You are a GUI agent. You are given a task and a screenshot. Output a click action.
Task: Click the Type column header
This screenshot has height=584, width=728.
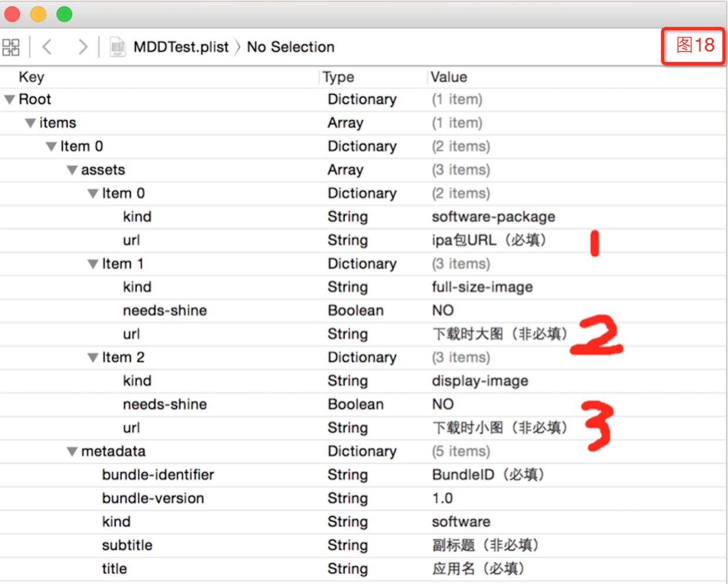339,77
